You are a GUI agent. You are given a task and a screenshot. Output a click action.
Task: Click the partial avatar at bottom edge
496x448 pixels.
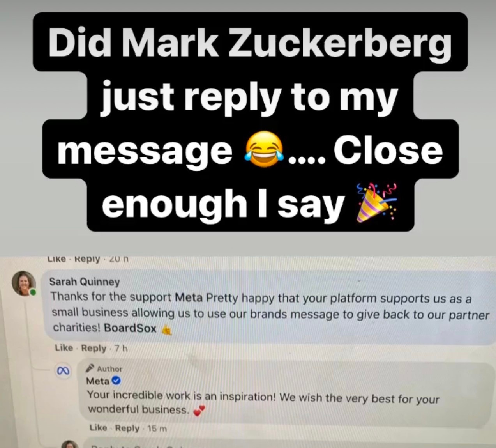pos(71,444)
